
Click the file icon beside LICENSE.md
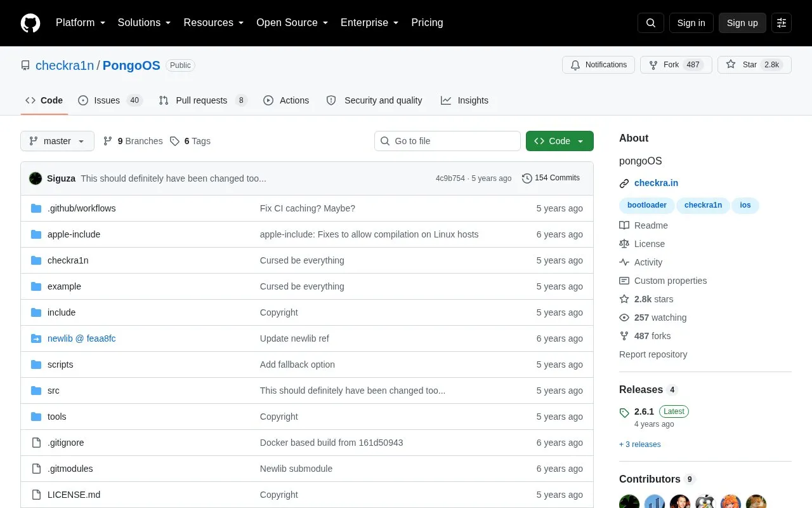(x=36, y=495)
